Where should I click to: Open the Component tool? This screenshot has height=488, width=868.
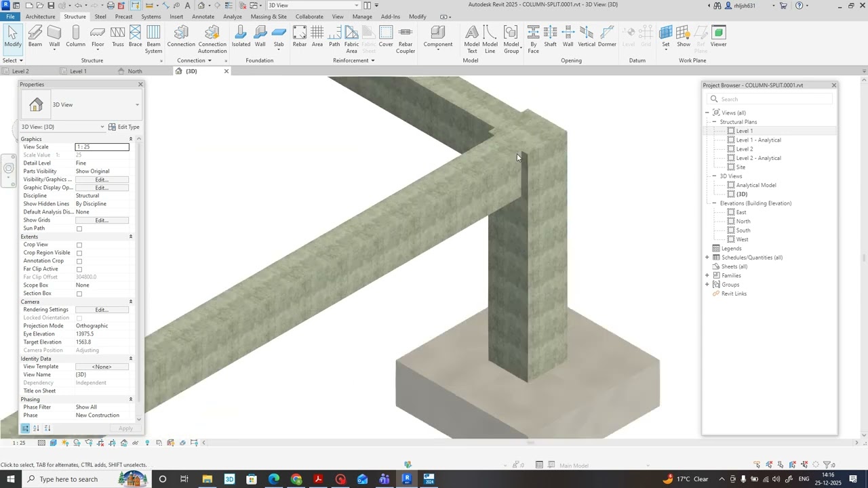[438, 38]
